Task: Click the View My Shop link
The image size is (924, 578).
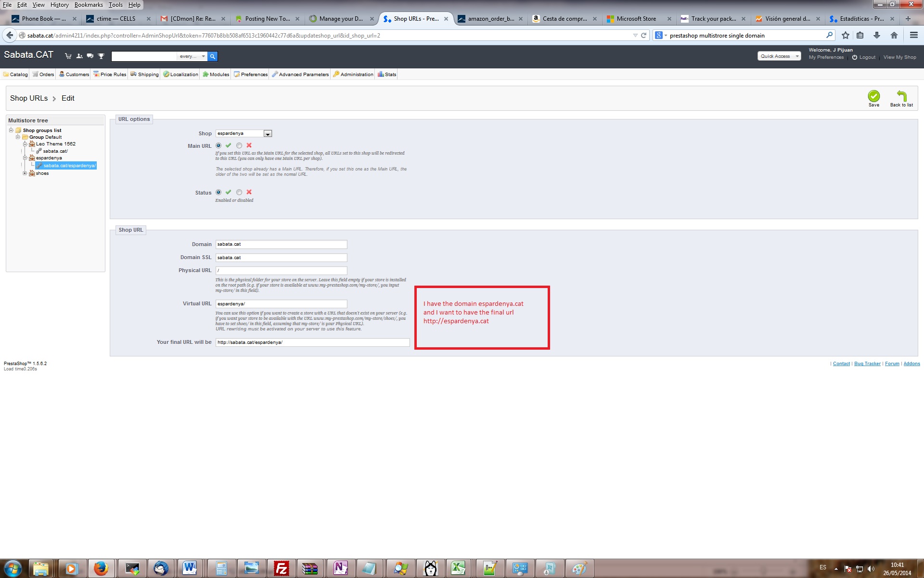Action: click(899, 57)
